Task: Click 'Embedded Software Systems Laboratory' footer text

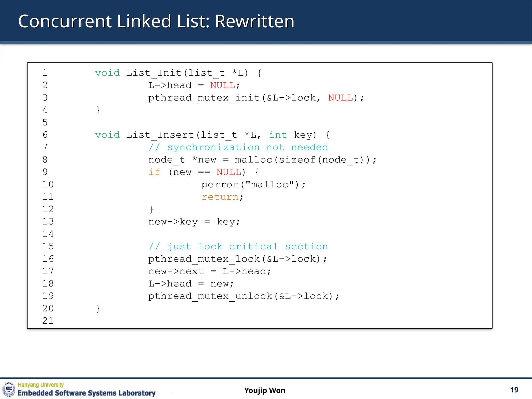Action: click(x=86, y=393)
